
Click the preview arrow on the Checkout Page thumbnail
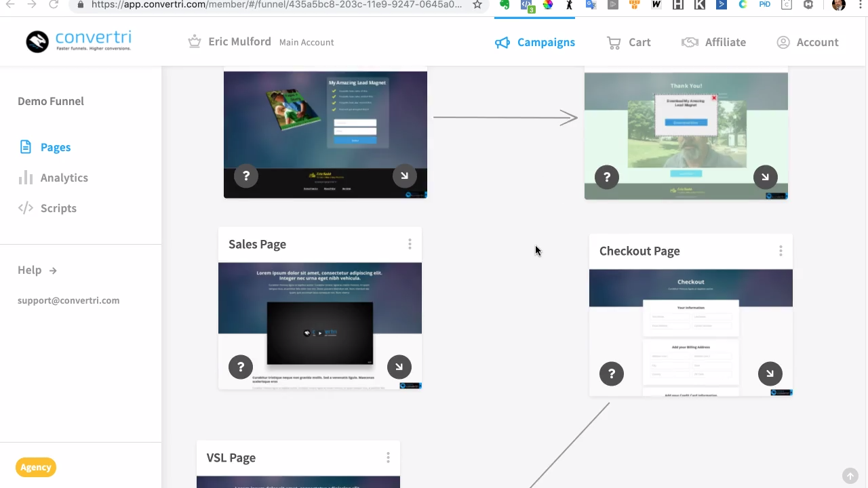[x=770, y=373]
